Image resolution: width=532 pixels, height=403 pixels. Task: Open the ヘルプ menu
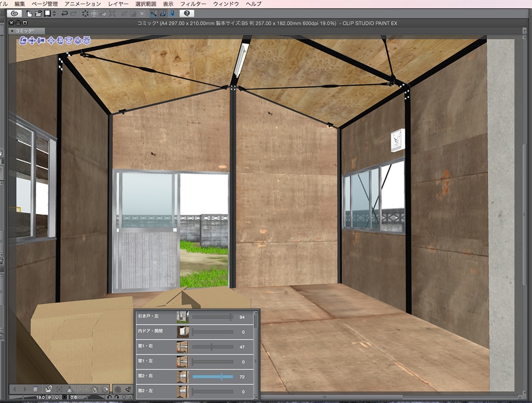[253, 4]
